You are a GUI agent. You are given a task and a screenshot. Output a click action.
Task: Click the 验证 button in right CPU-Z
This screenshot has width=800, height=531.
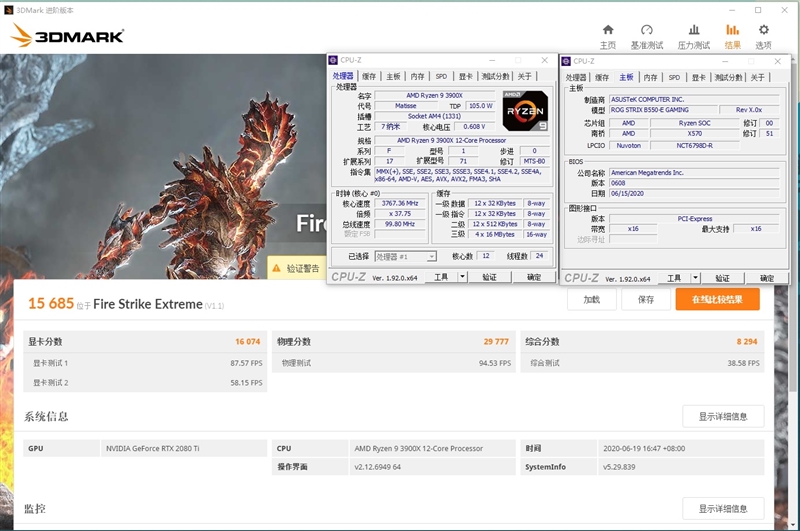pos(722,278)
